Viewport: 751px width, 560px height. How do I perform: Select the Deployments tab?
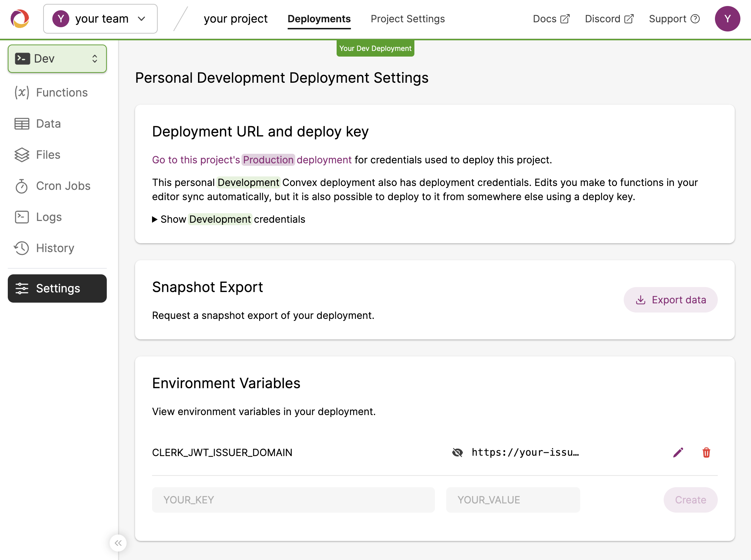click(x=319, y=19)
